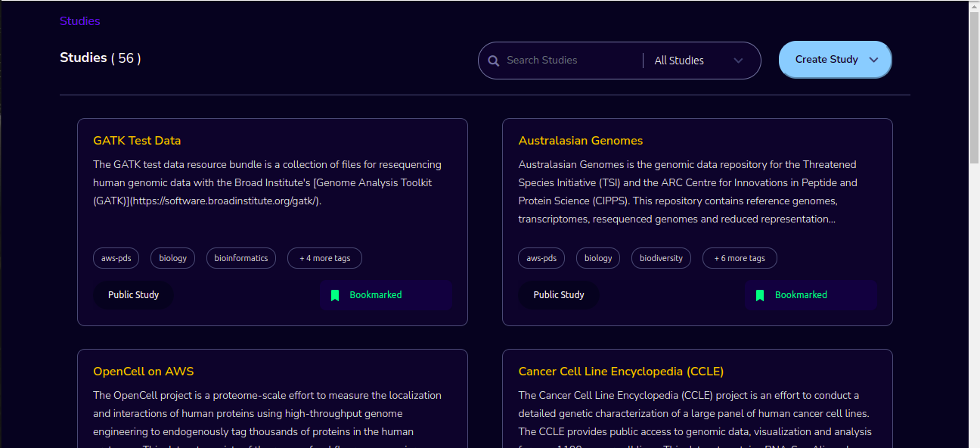The image size is (980, 448).
Task: Open the All Studies filter dropdown
Action: tap(699, 61)
